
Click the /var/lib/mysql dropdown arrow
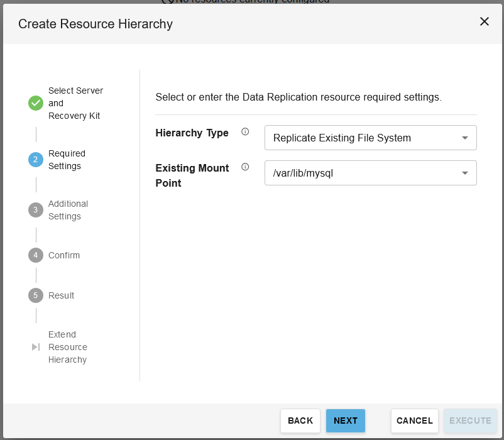point(465,173)
